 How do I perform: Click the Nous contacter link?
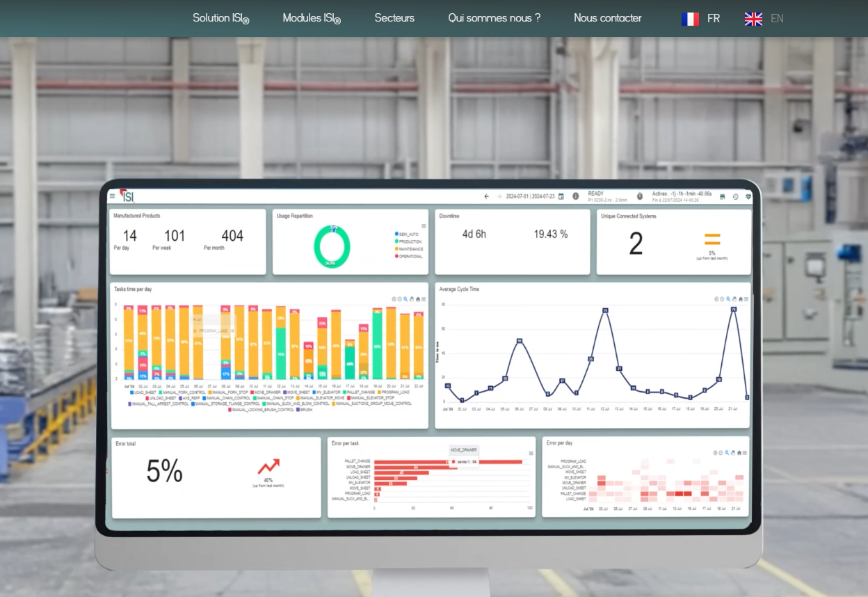[x=607, y=18]
